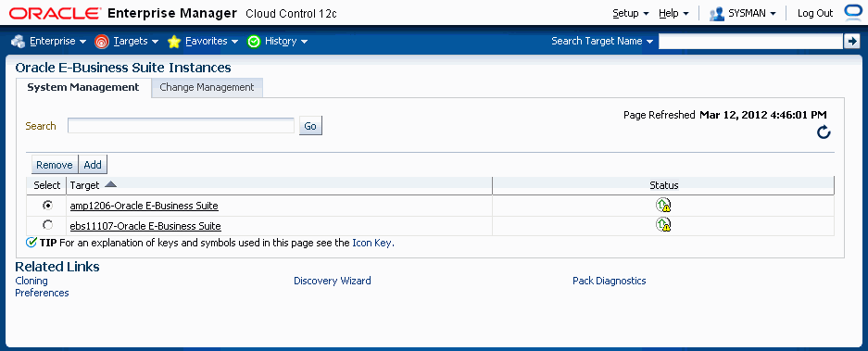Select the amp1206 radio button
The height and width of the screenshot is (351, 868).
point(48,205)
